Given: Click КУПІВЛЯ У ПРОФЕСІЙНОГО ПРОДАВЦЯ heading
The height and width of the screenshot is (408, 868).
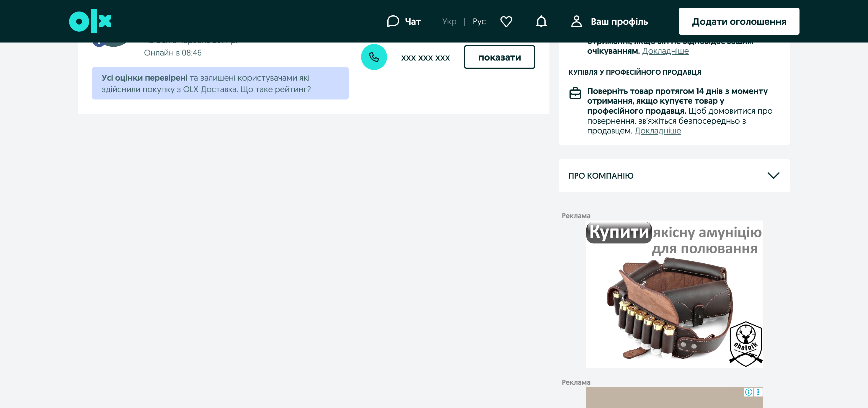Looking at the screenshot, I should pyautogui.click(x=634, y=72).
